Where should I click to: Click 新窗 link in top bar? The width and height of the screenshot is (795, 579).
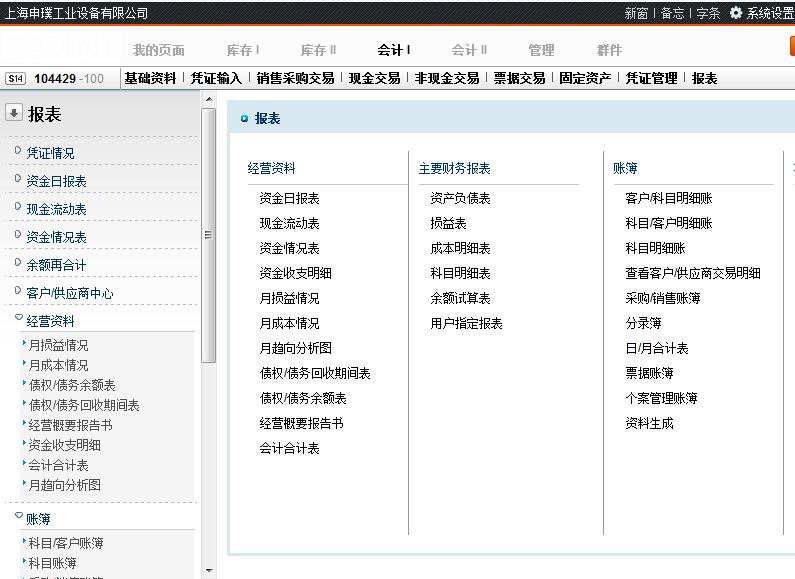click(x=636, y=13)
